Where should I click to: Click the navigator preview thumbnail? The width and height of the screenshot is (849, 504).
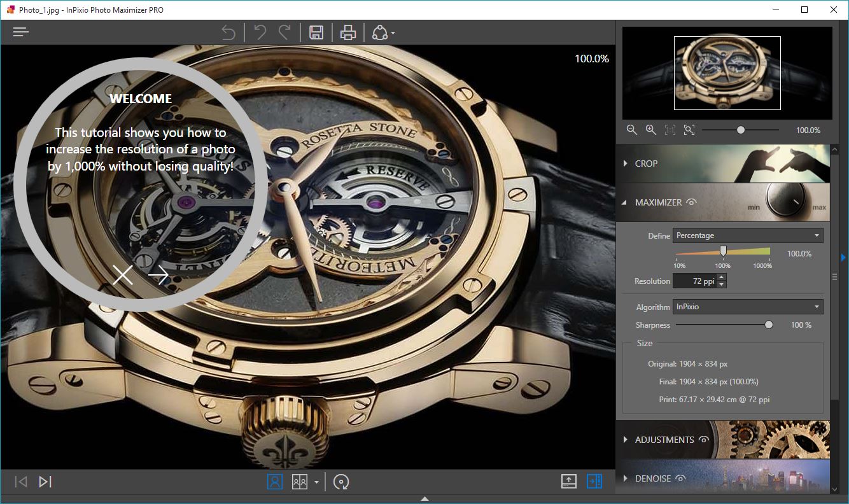pyautogui.click(x=727, y=73)
